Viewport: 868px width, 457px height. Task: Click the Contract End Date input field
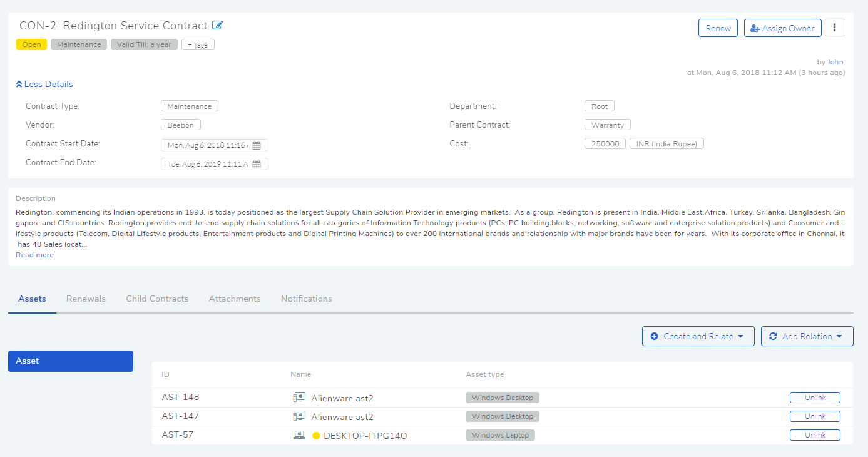(x=215, y=164)
